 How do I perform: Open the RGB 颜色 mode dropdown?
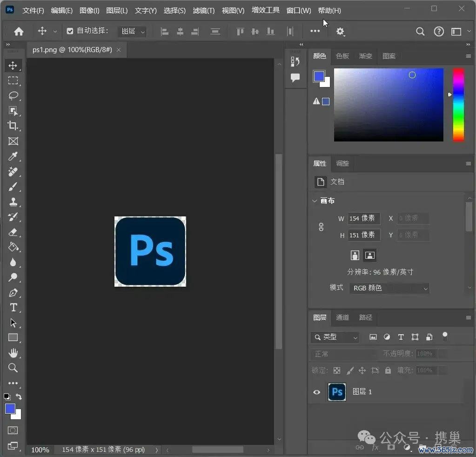pos(389,288)
